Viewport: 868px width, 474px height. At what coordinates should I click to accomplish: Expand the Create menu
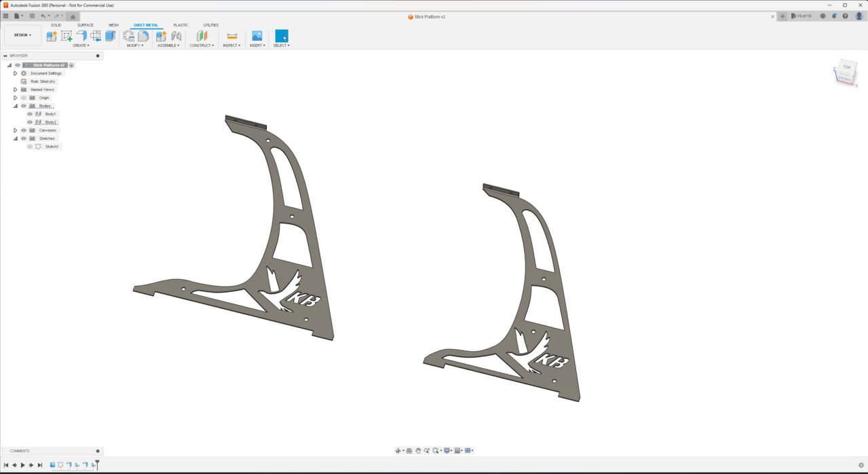coord(81,45)
